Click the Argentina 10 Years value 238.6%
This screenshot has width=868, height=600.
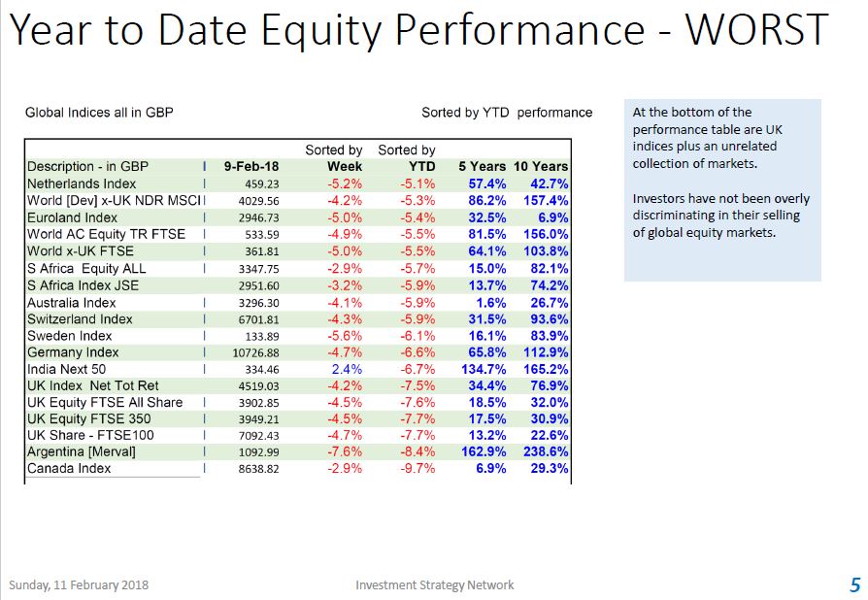[547, 452]
